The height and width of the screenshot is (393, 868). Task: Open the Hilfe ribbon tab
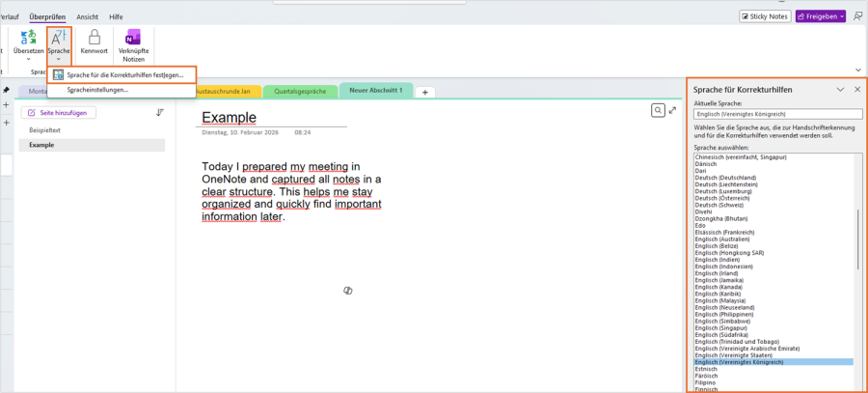116,16
